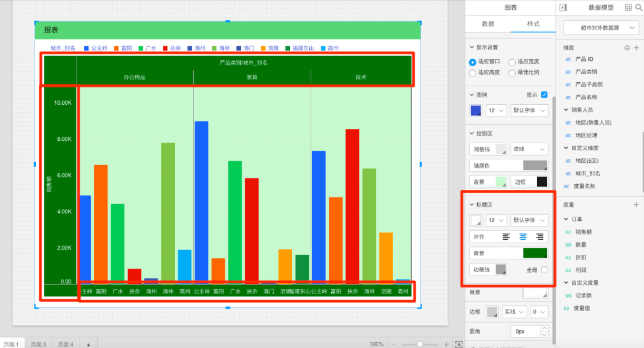Click the table view icon in 数据模型 header
Image resolution: width=644 pixels, height=348 pixels.
628,7
